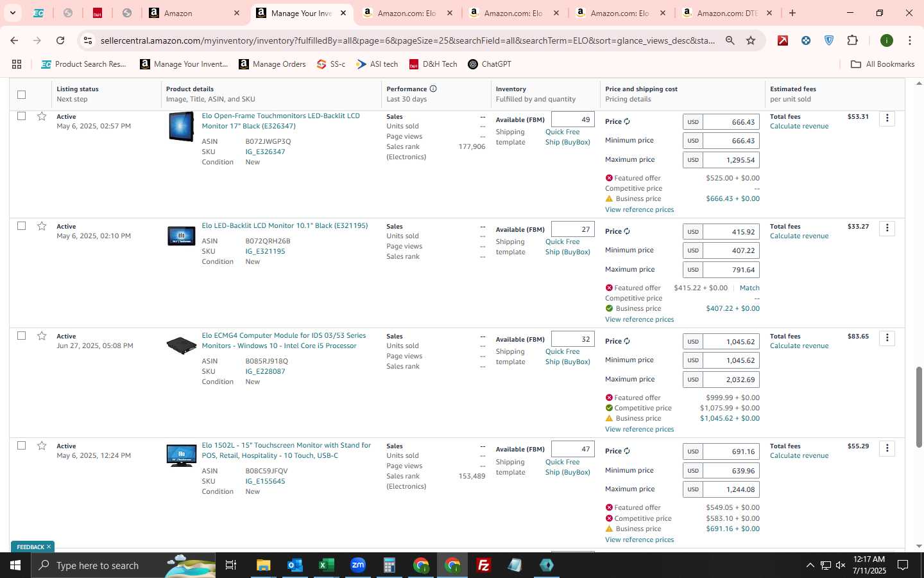Image resolution: width=924 pixels, height=578 pixels.
Task: Star the Elo ECMG4 Computer Module listing
Action: pos(42,336)
